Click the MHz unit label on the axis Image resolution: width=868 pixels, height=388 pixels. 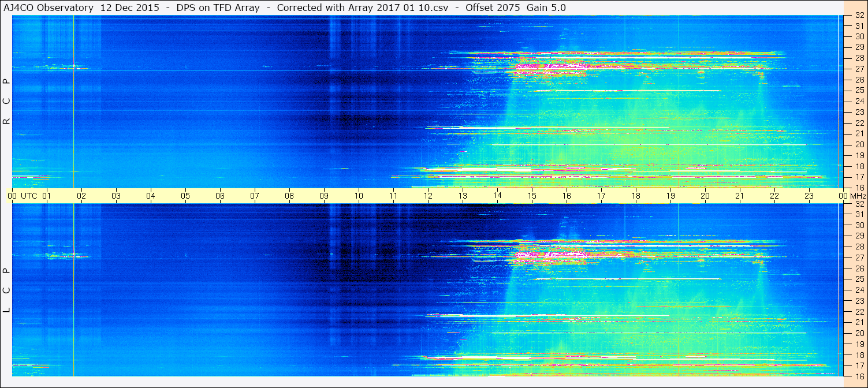[x=857, y=196]
